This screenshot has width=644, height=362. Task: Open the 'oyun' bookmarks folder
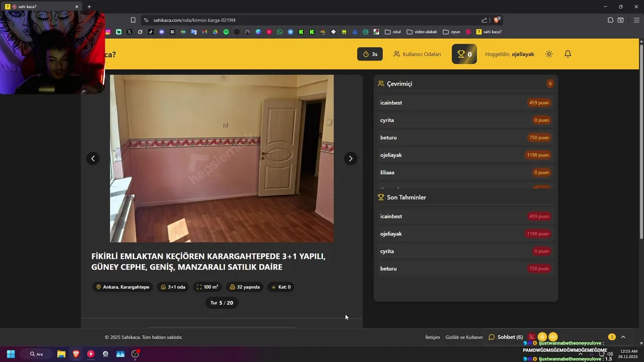451,32
